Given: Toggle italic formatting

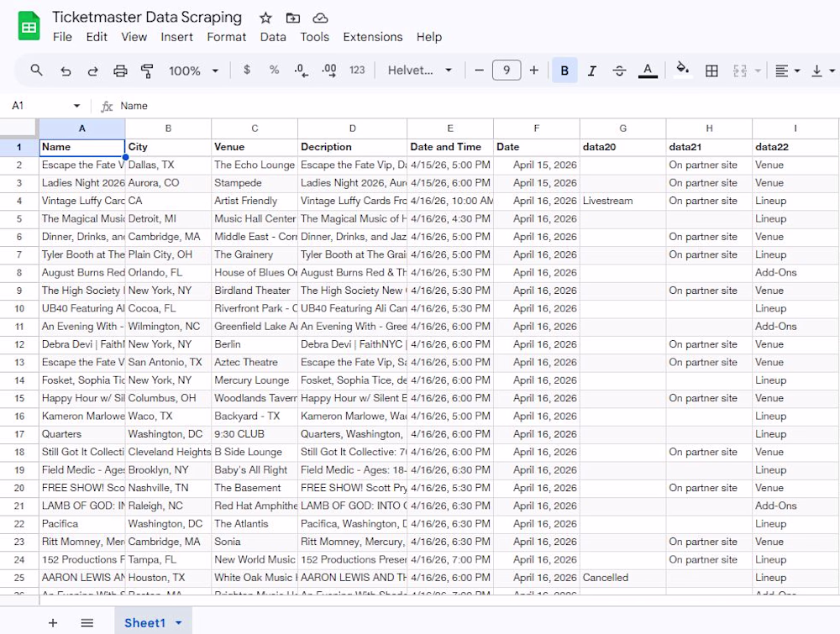Looking at the screenshot, I should [x=591, y=71].
